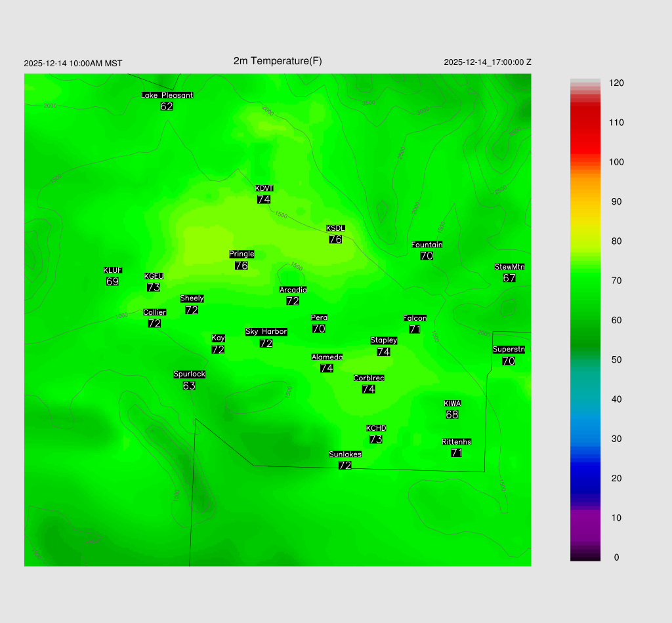672x623 pixels.
Task: Click the Rittenhs station label
Action: pyautogui.click(x=457, y=442)
